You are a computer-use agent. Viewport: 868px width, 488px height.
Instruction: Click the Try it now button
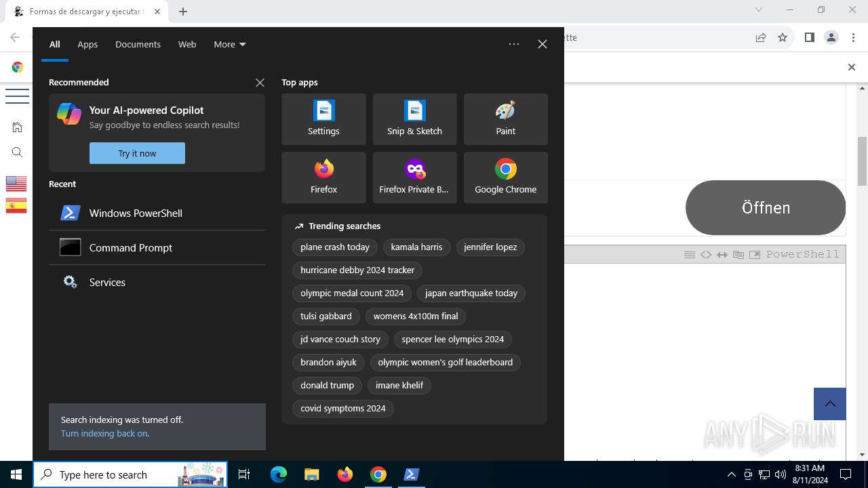137,153
